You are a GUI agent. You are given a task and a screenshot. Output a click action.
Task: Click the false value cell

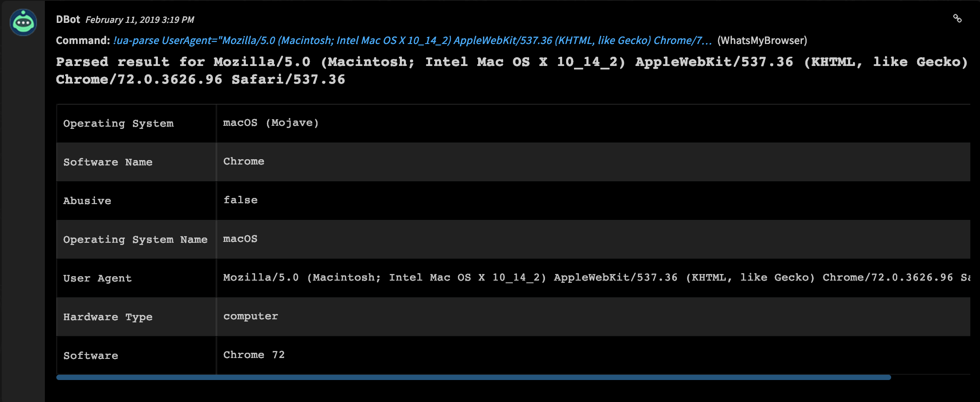tap(240, 200)
